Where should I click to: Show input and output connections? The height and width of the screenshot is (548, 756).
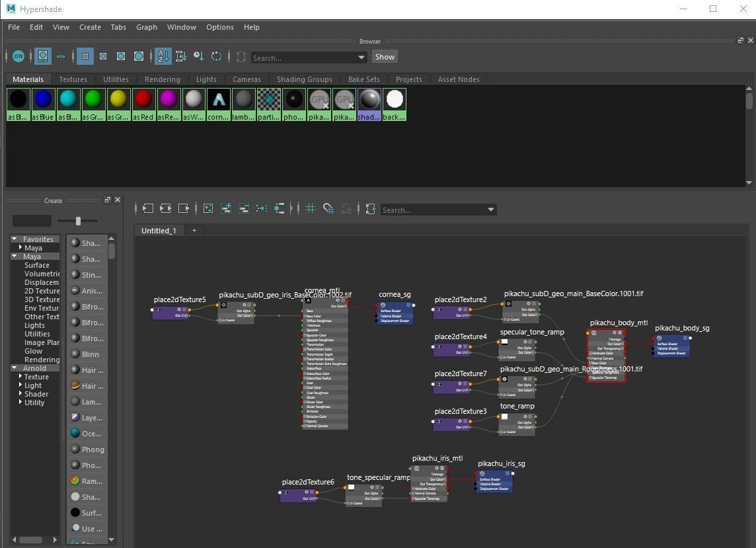tap(165, 208)
